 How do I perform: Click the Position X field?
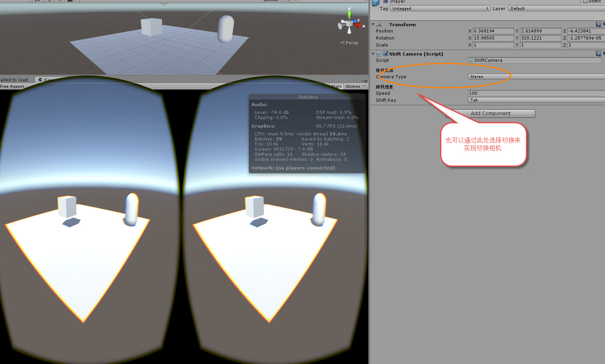point(493,31)
